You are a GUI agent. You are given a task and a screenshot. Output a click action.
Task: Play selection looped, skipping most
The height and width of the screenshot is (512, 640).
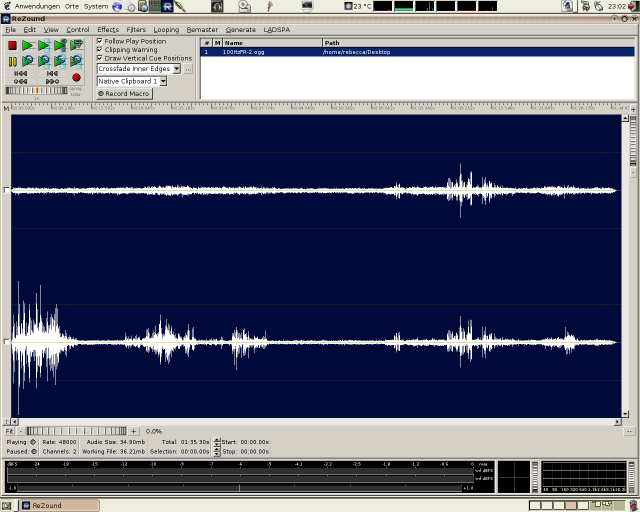[60, 61]
